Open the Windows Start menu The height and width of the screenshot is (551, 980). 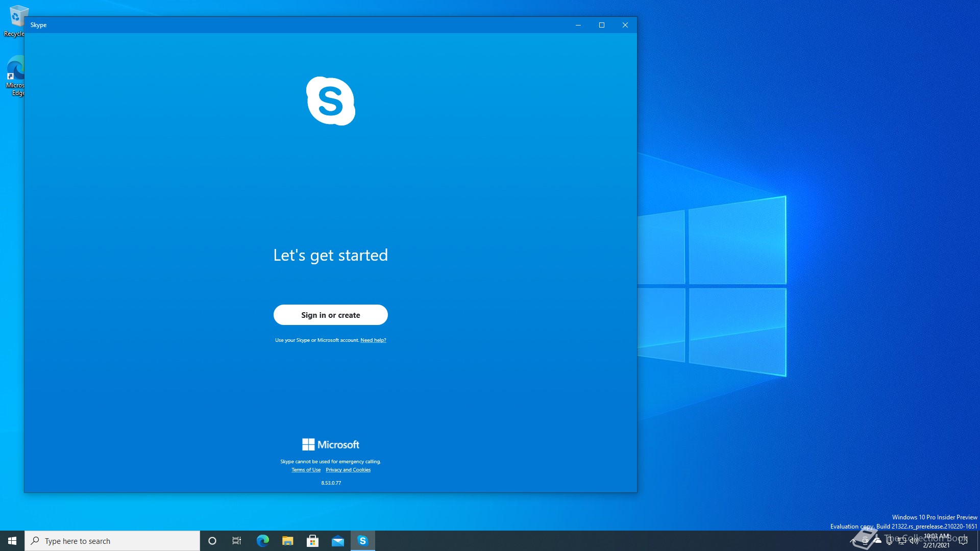tap(12, 541)
